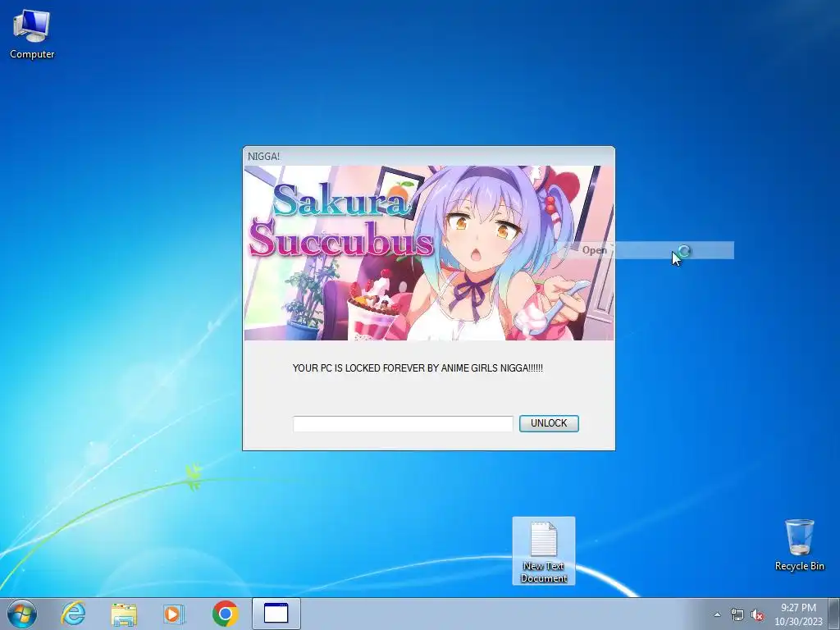Select the Computer desktop icon
The width and height of the screenshot is (840, 630).
32,34
